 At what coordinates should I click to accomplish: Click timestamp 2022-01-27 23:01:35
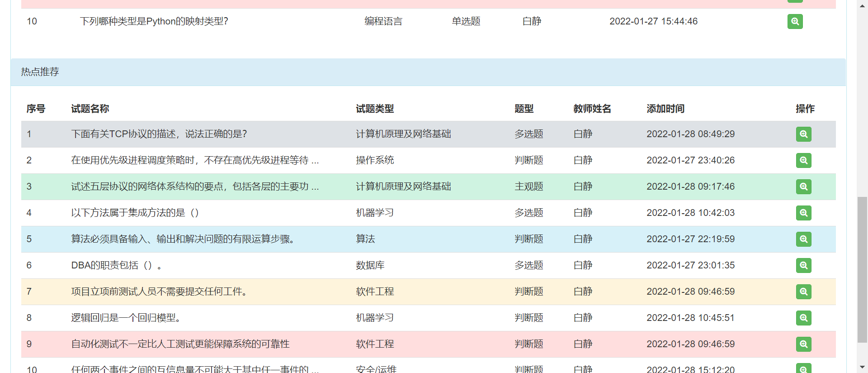[x=691, y=265]
